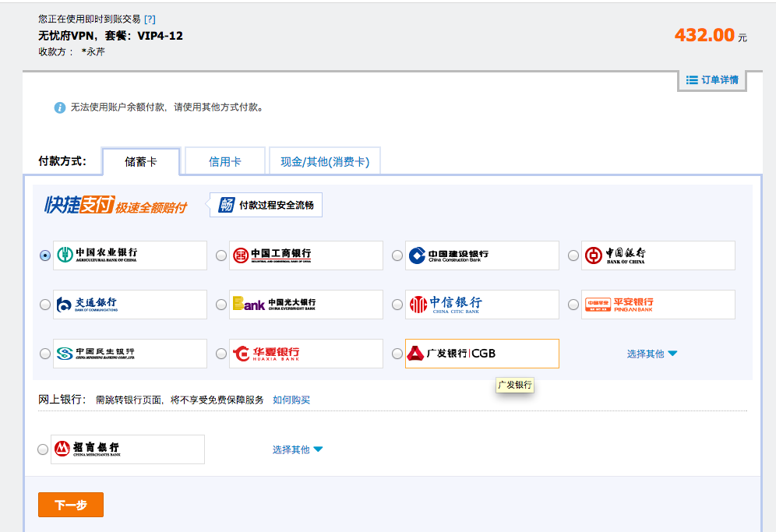776x532 pixels.
Task: Click the [?] help link
Action: click(x=150, y=19)
